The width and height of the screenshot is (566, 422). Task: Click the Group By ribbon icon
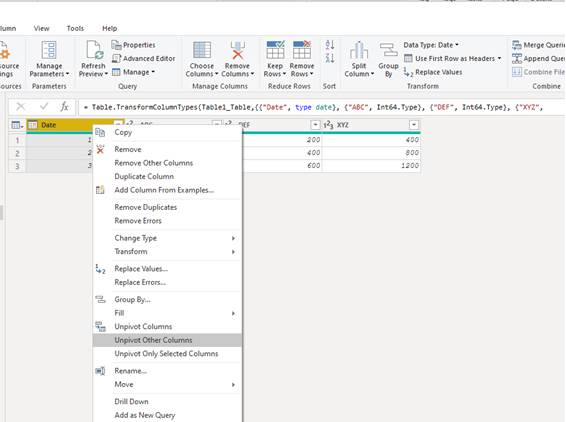click(x=388, y=50)
